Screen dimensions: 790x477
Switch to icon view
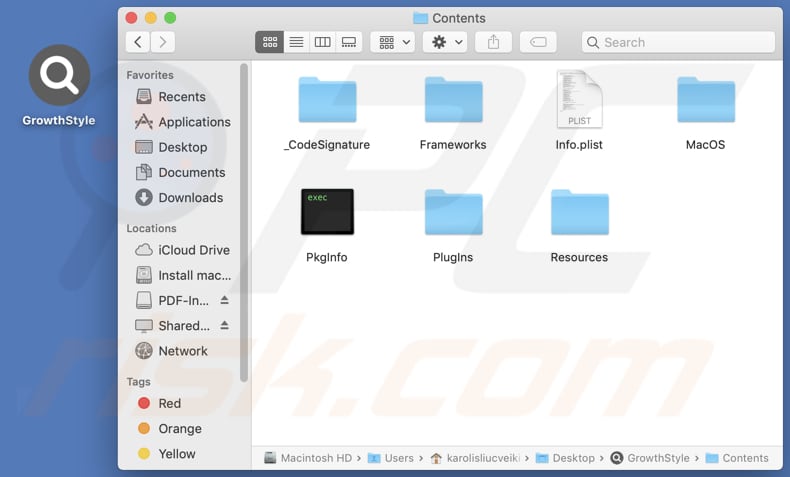click(x=270, y=42)
